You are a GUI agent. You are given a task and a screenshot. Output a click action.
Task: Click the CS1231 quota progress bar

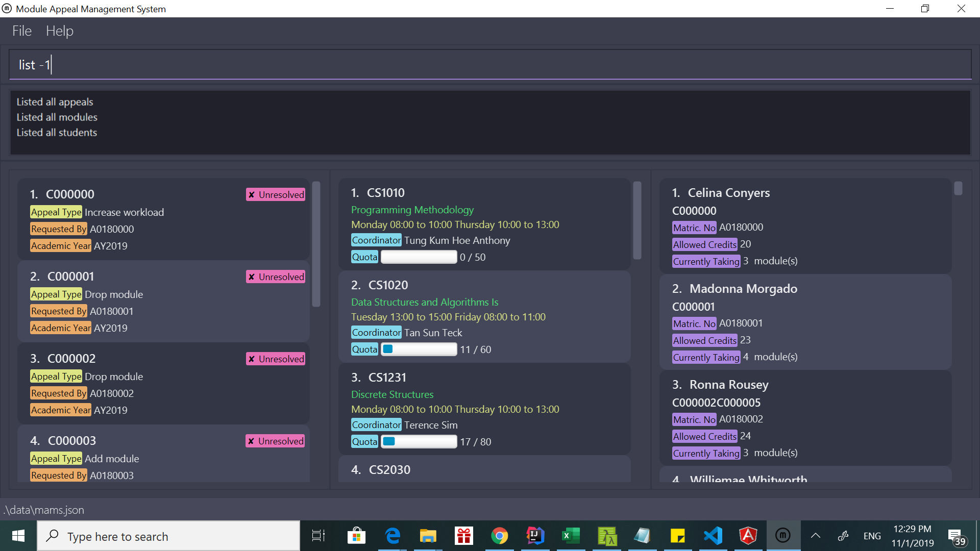[x=419, y=442]
